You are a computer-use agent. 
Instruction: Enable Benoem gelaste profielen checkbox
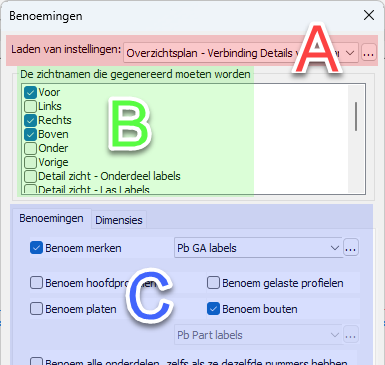(x=213, y=283)
